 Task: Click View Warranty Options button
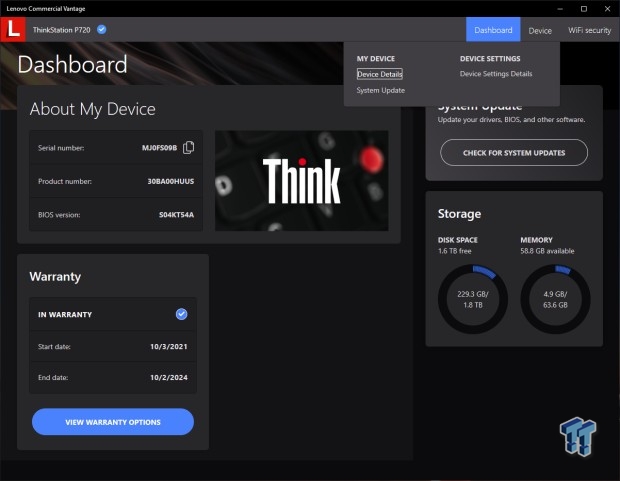[113, 422]
